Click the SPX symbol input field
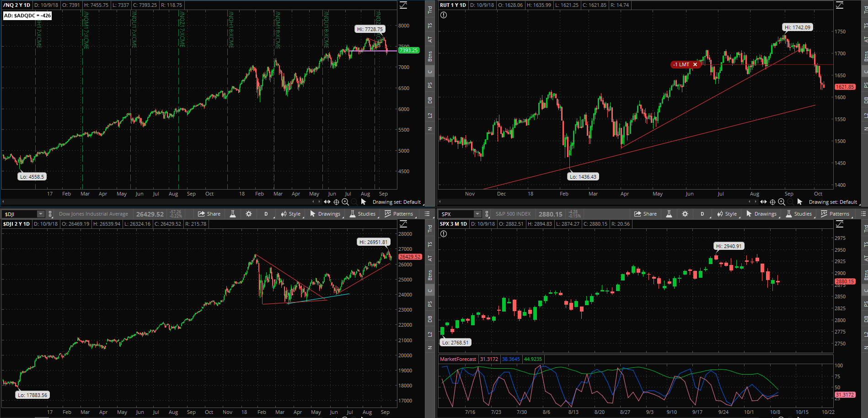The image size is (868, 418). (456, 214)
